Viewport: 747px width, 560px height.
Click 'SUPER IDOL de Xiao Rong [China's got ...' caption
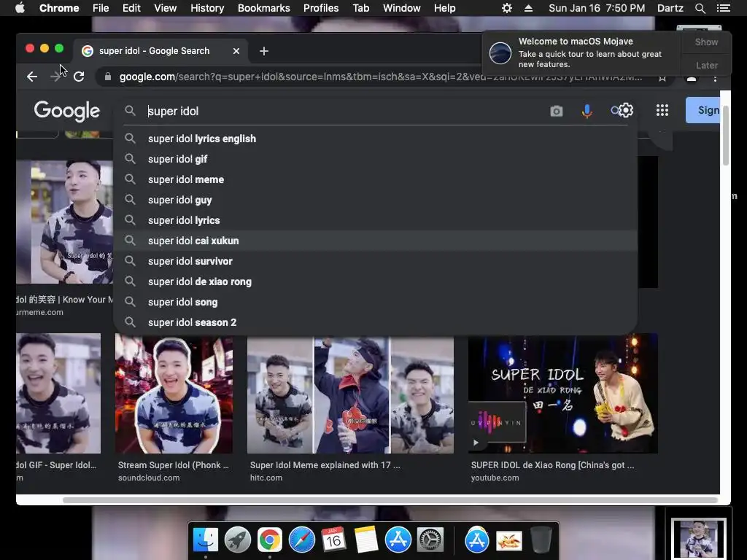(x=553, y=465)
